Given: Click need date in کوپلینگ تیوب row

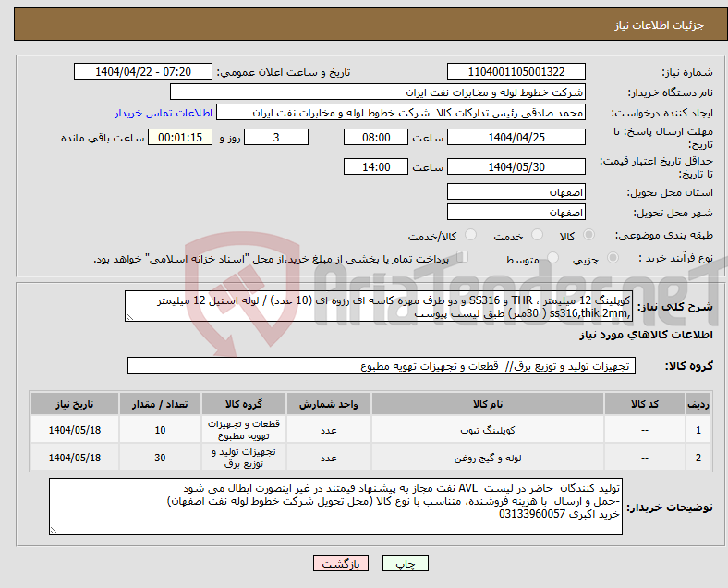Looking at the screenshot, I should 75,430.
